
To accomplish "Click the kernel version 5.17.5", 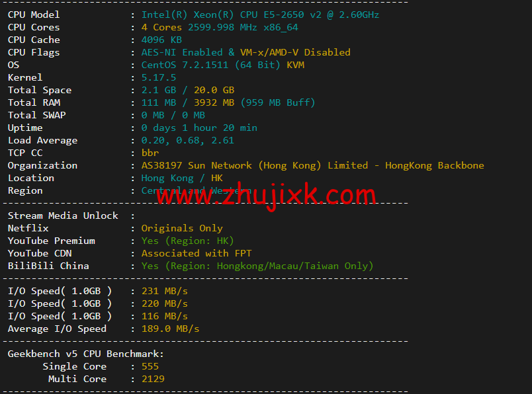I will click(159, 77).
